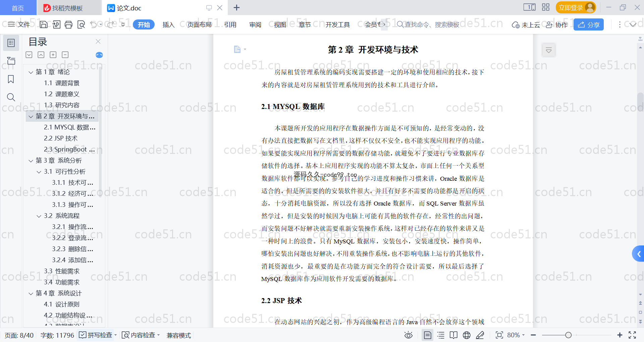Viewport: 644px width, 342px height.
Task: Switch to Web layout view
Action: (467, 335)
